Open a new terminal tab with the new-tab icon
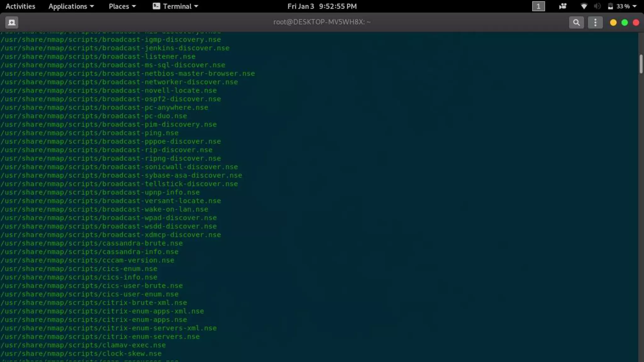Screen dimensions: 644x362 click(x=12, y=22)
